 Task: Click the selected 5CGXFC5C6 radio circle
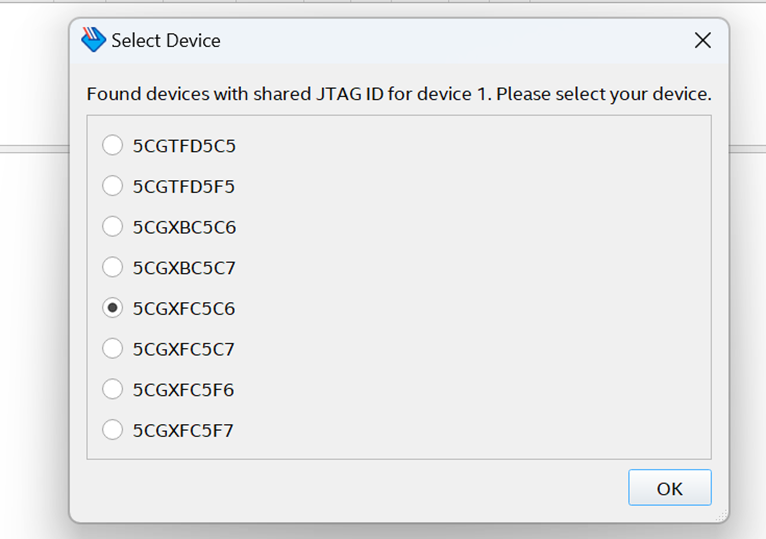tap(113, 308)
